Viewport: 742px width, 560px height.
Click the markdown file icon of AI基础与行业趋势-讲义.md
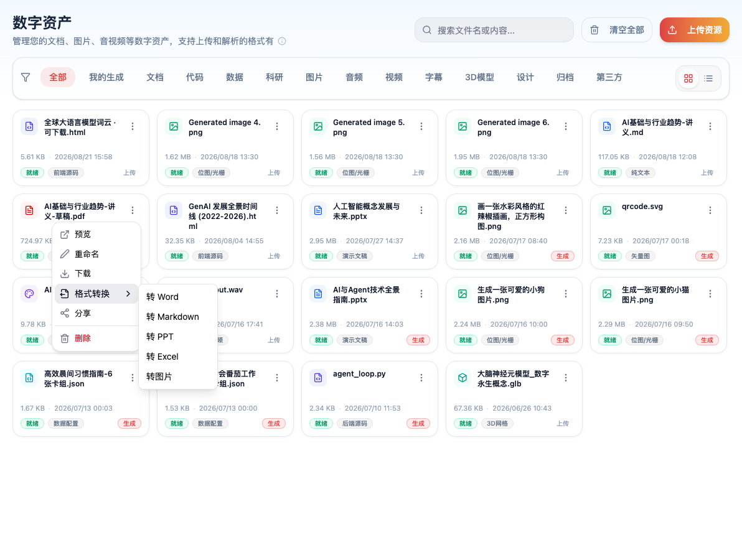coord(607,126)
